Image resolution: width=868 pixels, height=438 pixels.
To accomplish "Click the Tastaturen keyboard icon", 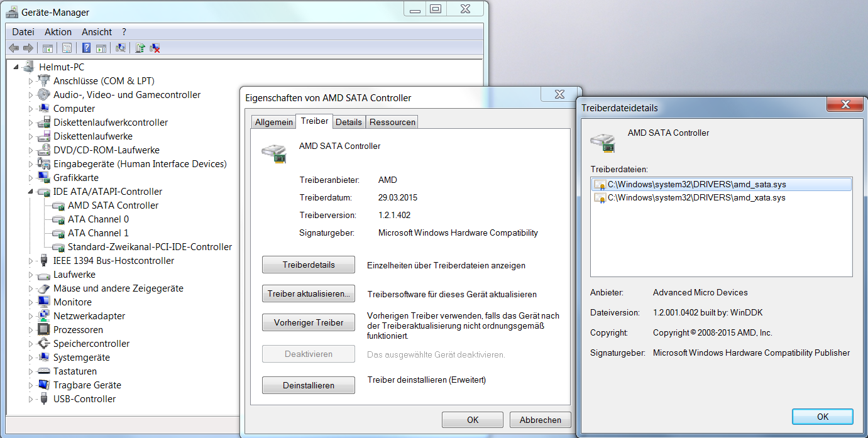I will pos(43,371).
